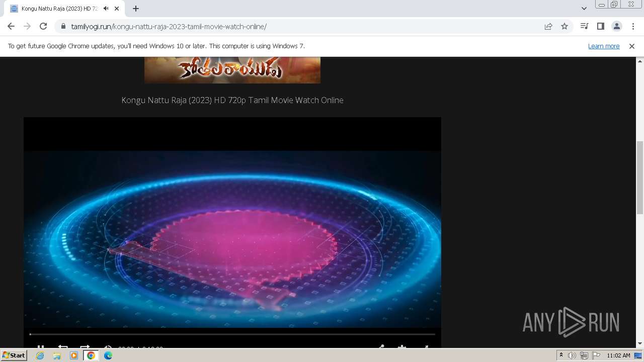The image size is (644, 362).
Task: Expand the tab search dropdown
Action: (584, 9)
